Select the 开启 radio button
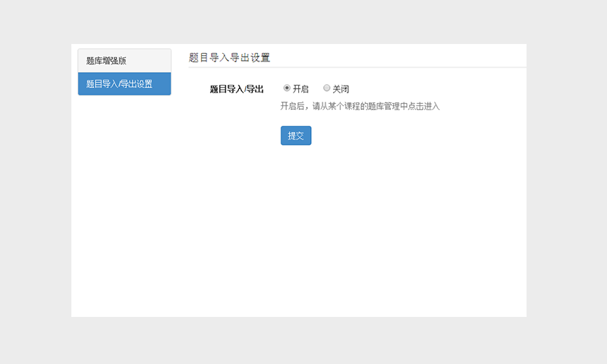The height and width of the screenshot is (364, 607). [x=287, y=88]
